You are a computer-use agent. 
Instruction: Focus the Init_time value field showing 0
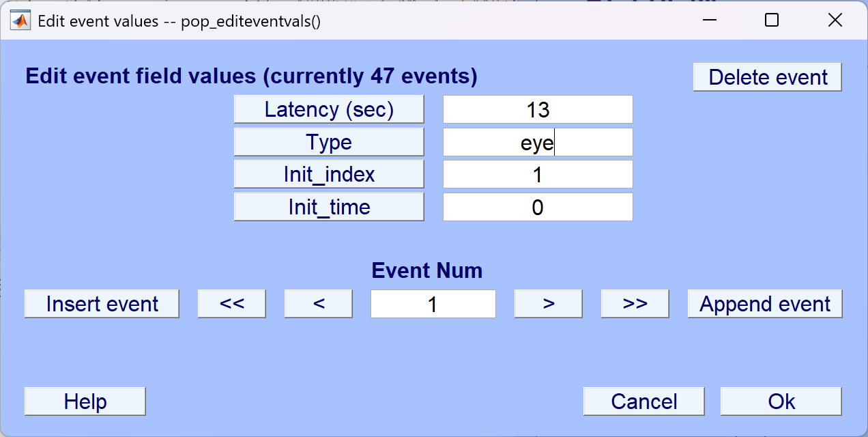tap(538, 207)
